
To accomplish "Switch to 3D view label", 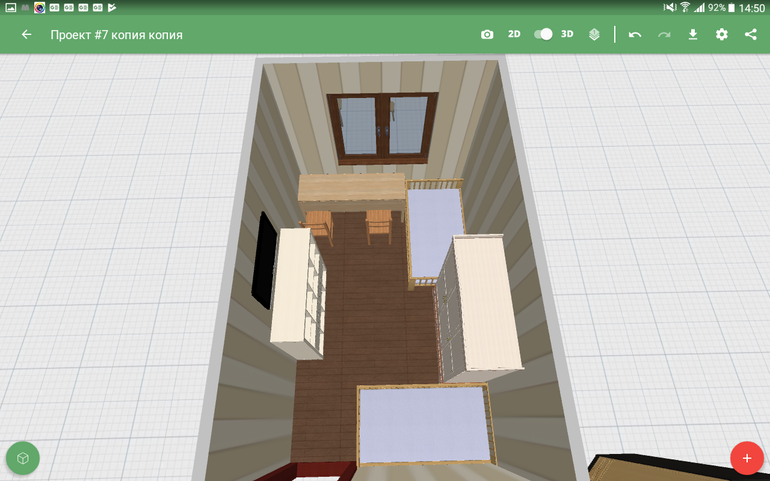I will (x=567, y=35).
